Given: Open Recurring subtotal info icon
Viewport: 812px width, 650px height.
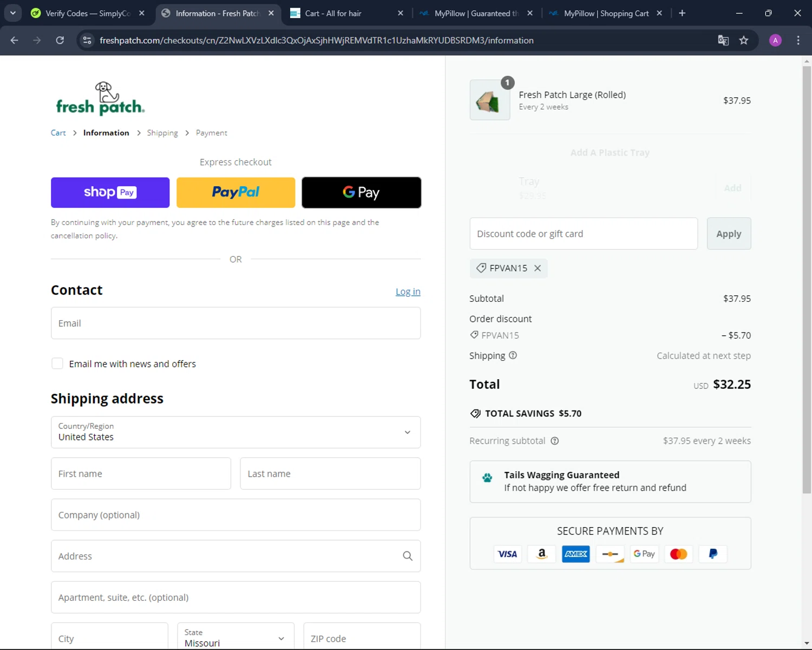Looking at the screenshot, I should [x=554, y=441].
